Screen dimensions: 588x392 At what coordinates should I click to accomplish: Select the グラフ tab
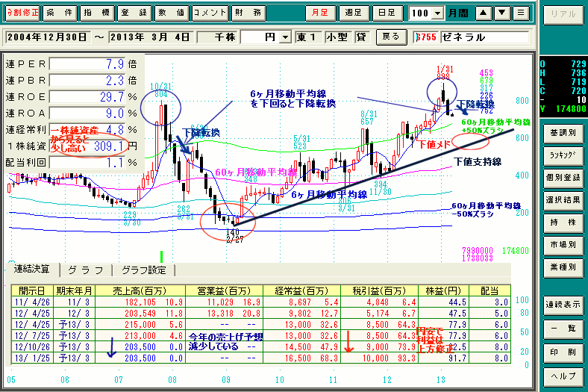87,270
